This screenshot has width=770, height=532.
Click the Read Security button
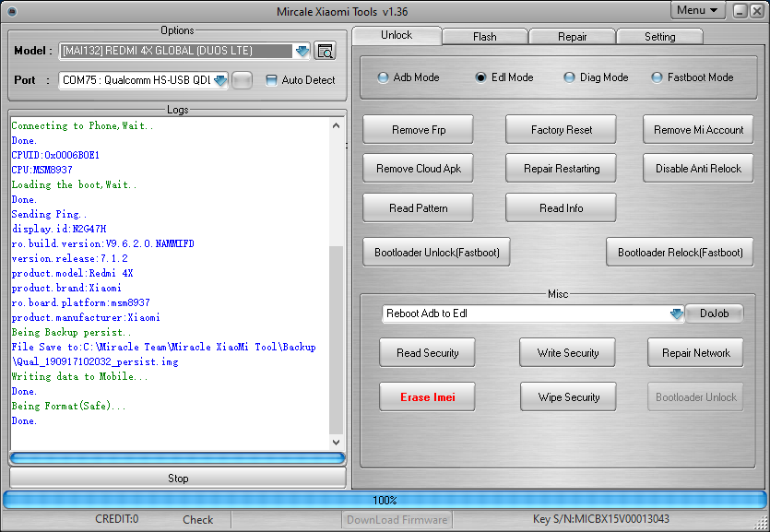pyautogui.click(x=427, y=353)
